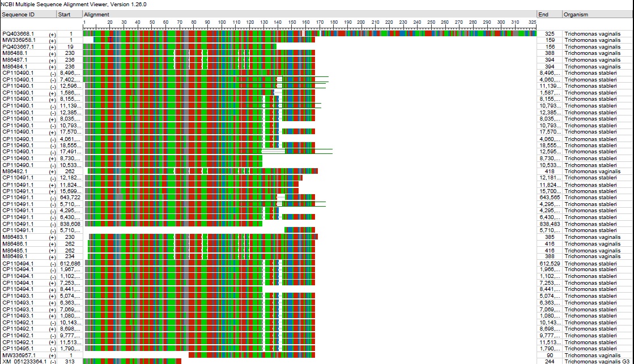Click the Trichomonas vaginalis G3 organism cell

click(597, 361)
